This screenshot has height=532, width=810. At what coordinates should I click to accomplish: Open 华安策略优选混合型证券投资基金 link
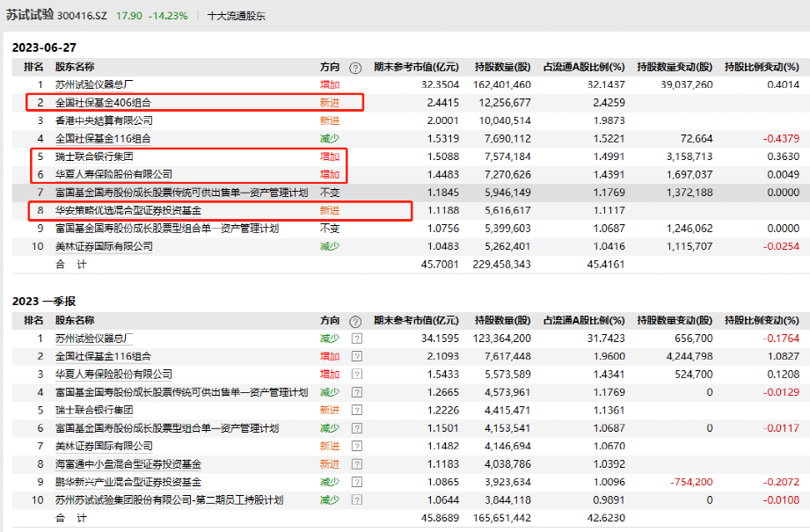point(128,210)
